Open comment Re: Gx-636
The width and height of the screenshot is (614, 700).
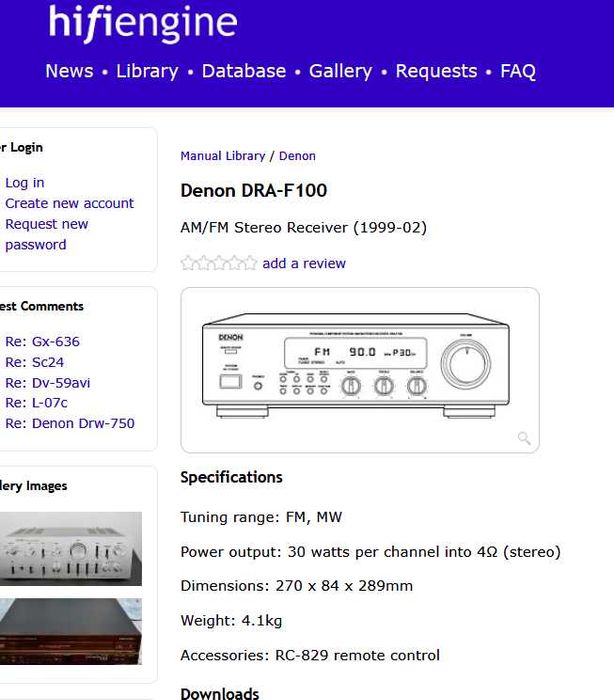(42, 342)
